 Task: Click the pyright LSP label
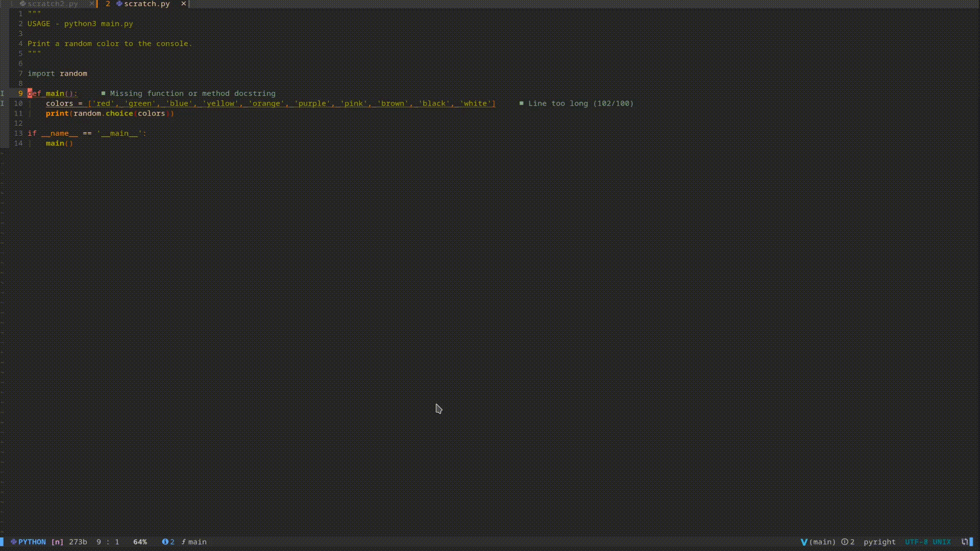879,542
